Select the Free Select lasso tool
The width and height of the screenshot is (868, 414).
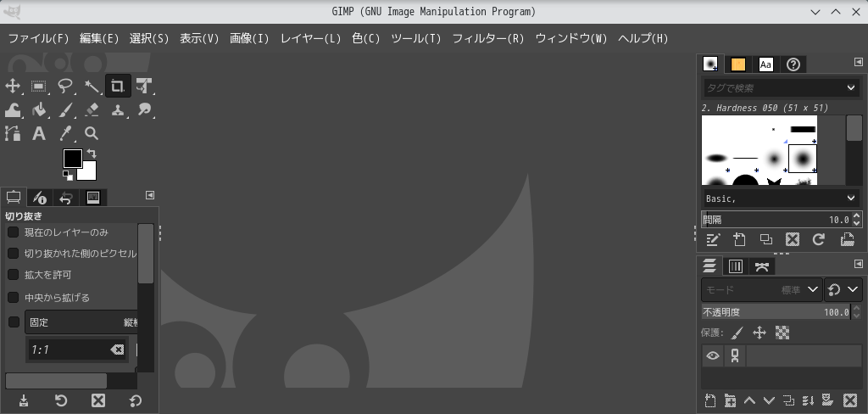tap(65, 86)
